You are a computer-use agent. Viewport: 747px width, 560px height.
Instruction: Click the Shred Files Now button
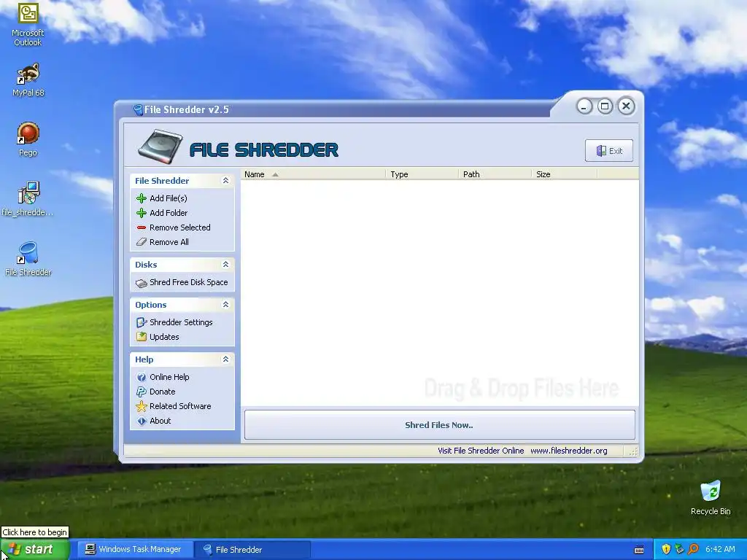[x=439, y=425]
